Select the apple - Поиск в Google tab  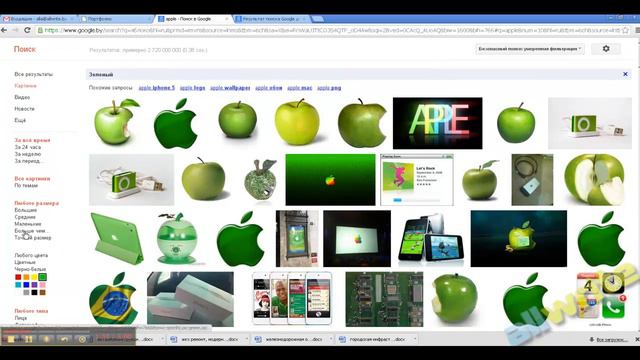coord(192,19)
